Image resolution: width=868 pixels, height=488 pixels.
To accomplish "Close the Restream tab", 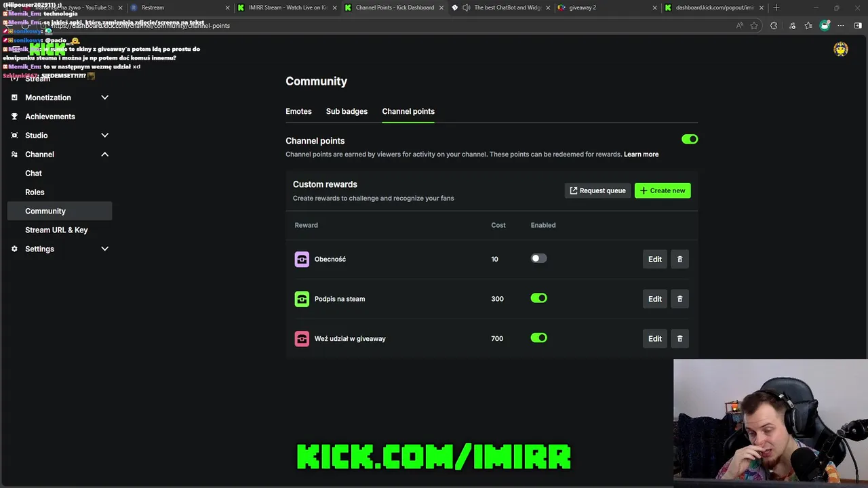I will coord(228,7).
